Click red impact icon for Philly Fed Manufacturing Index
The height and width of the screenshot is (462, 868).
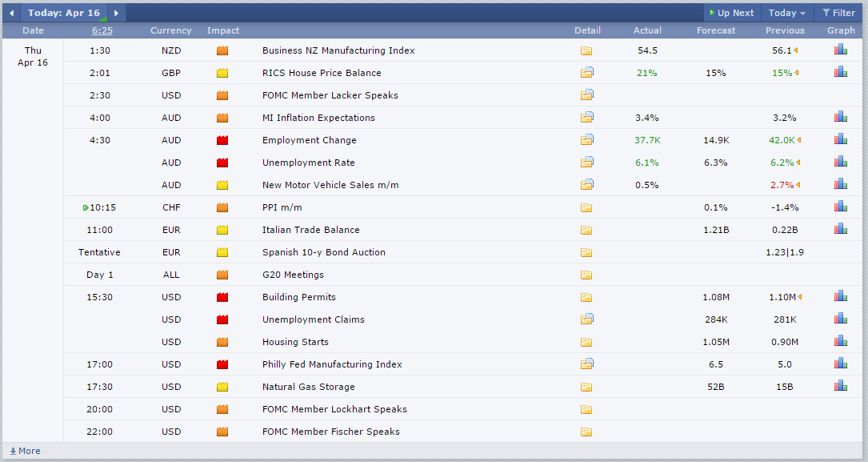pyautogui.click(x=222, y=364)
